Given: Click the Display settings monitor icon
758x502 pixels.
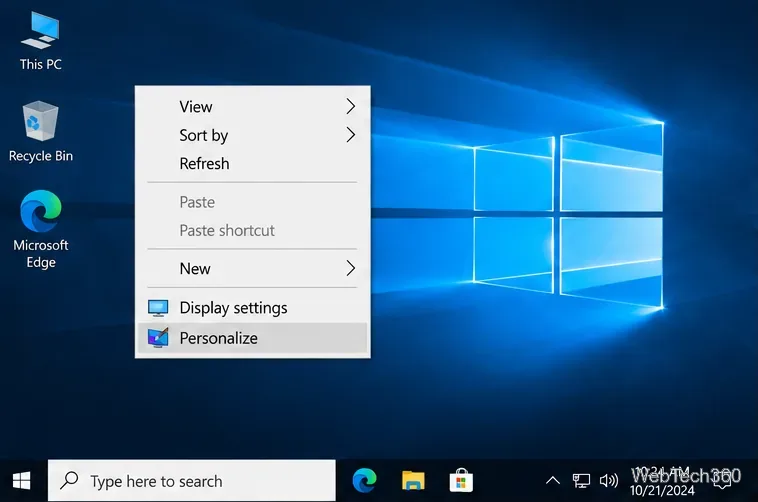Looking at the screenshot, I should point(158,308).
